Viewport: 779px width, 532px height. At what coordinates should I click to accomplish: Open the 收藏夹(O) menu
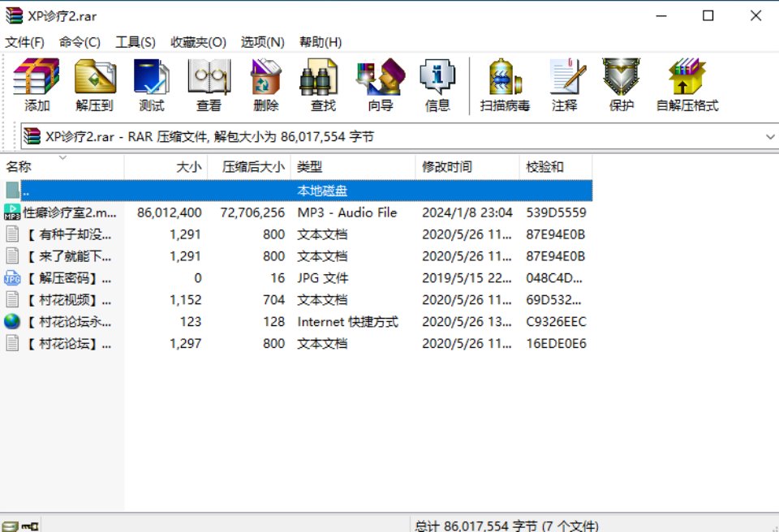198,42
